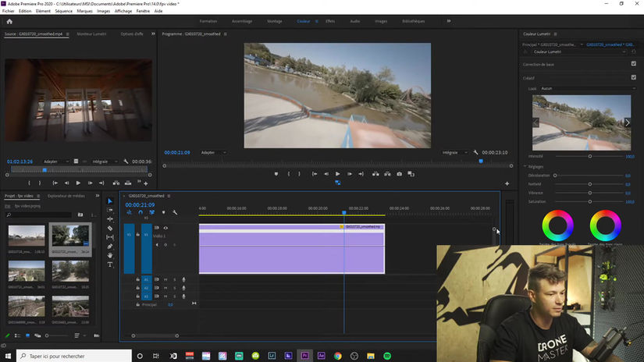Mute audio track A1
Viewport: 644px width, 362px height.
165,279
